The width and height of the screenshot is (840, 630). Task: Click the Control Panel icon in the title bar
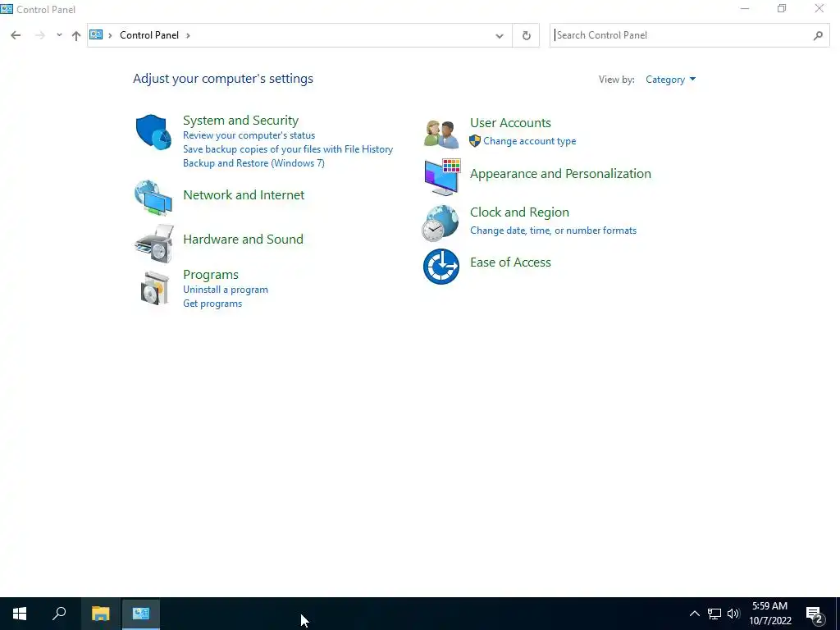(7, 9)
